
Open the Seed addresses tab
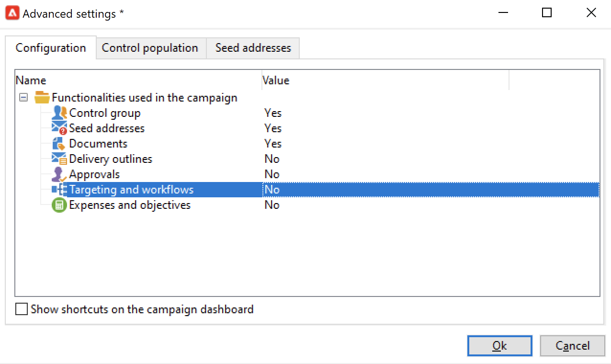click(253, 48)
